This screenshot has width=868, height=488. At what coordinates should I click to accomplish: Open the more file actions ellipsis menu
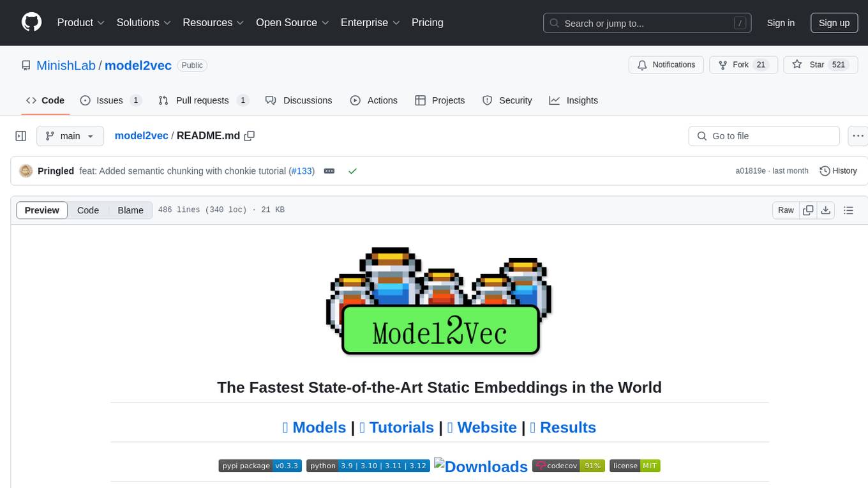(x=858, y=136)
